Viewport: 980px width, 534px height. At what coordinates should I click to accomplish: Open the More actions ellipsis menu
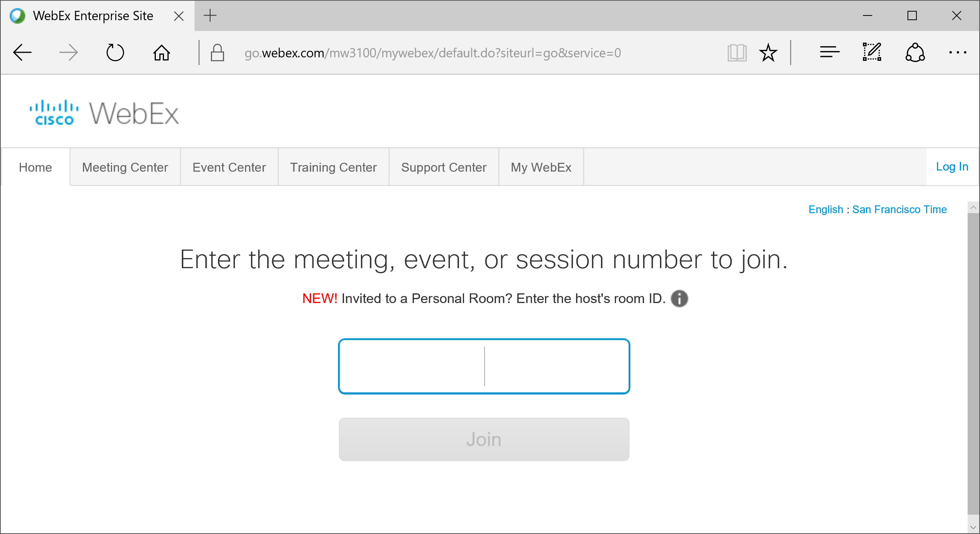pos(958,53)
